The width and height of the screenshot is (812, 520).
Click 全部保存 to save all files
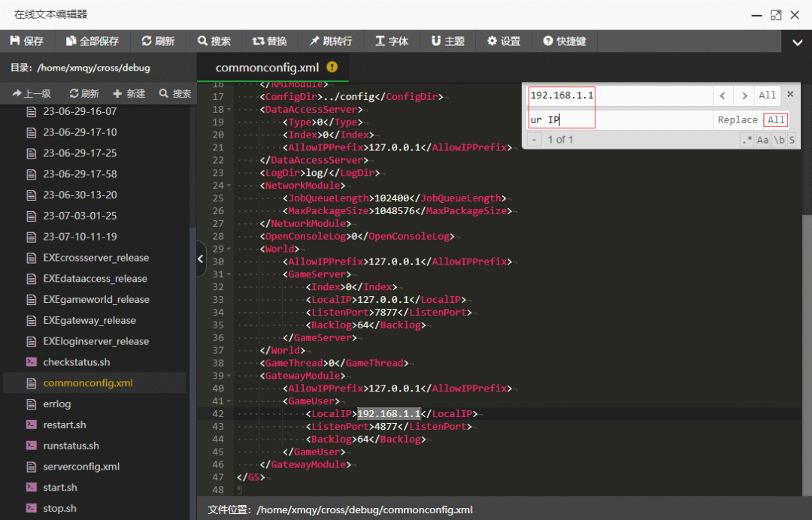[92, 41]
